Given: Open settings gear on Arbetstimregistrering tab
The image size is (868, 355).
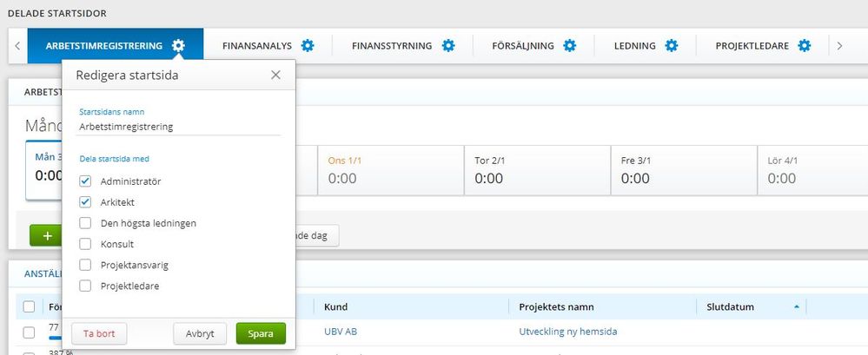Looking at the screenshot, I should [x=178, y=46].
